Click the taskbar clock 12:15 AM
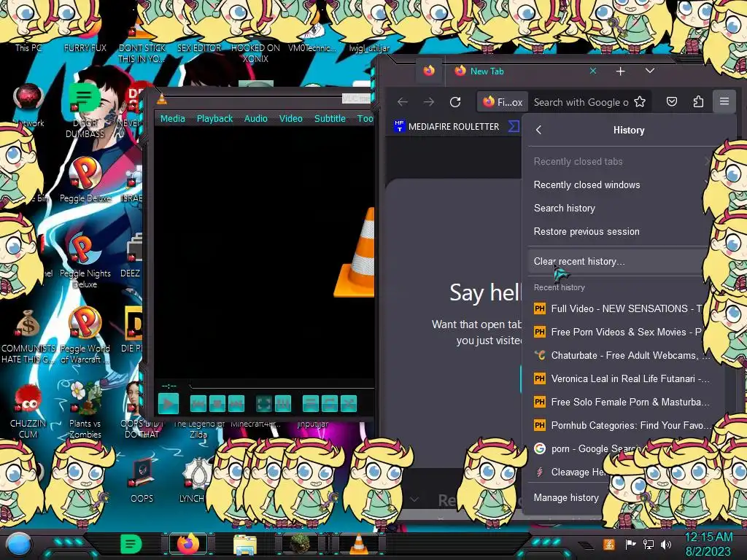 click(x=708, y=544)
